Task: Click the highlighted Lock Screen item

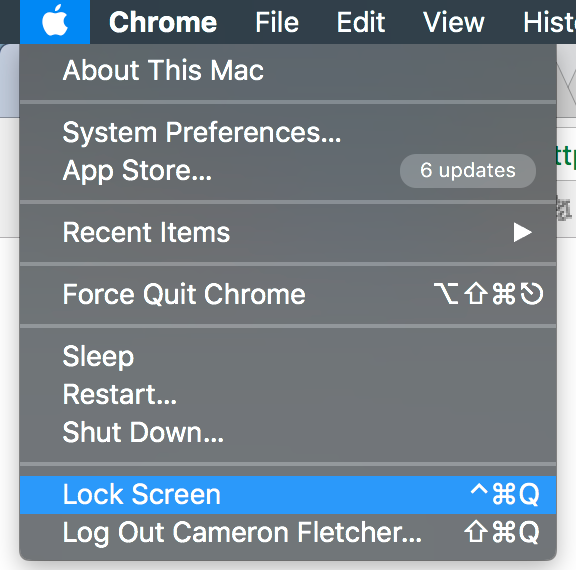Action: (x=288, y=495)
